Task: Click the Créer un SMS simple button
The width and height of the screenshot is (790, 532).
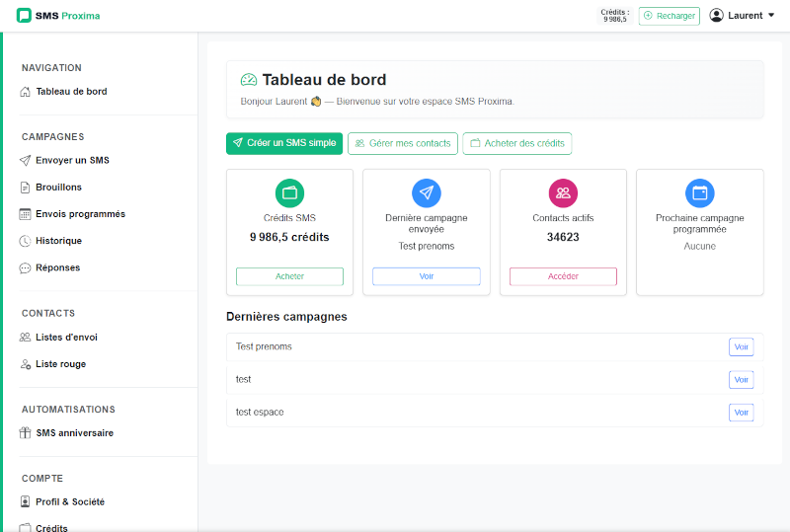Action: tap(284, 143)
